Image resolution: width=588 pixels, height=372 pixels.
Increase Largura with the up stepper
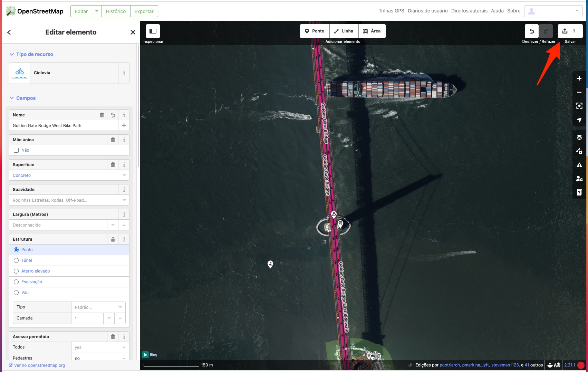pyautogui.click(x=124, y=225)
